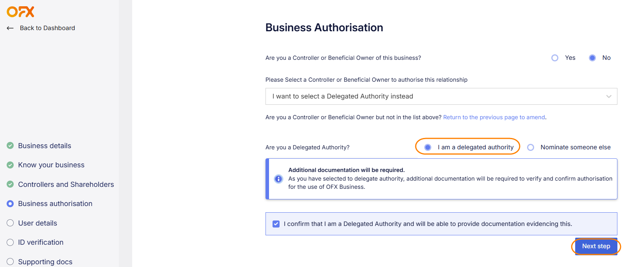The width and height of the screenshot is (644, 267).
Task: Click the blue info icon in notice
Action: pos(278,179)
